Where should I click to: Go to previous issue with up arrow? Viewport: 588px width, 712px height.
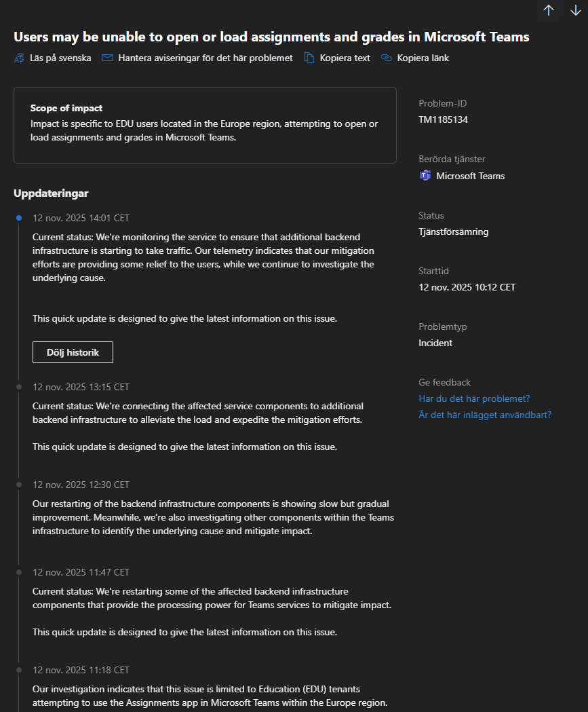(549, 10)
